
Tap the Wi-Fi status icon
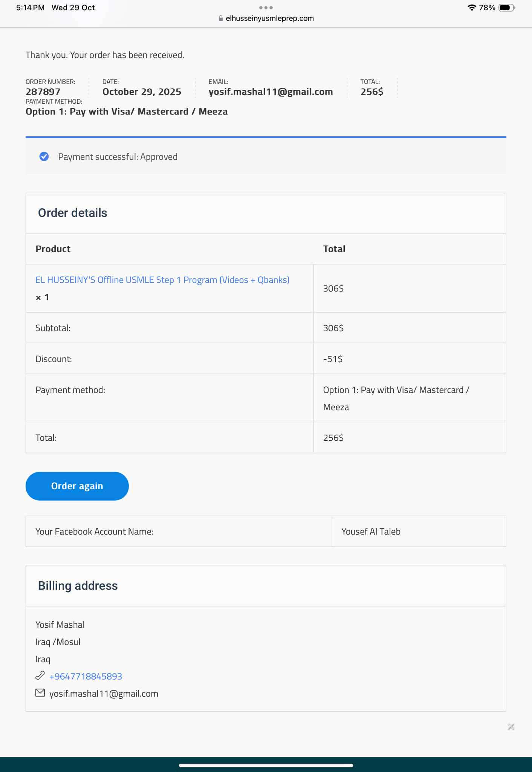pos(472,8)
